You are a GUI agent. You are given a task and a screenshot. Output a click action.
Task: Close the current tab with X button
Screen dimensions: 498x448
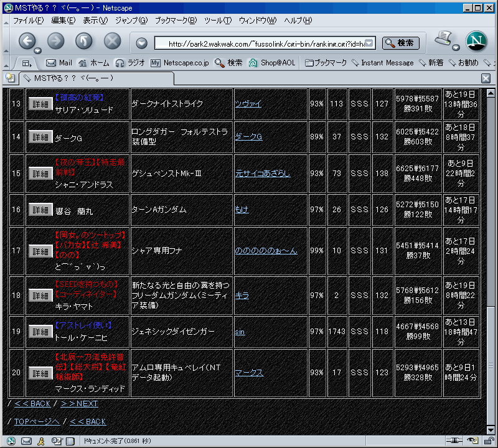tap(486, 78)
